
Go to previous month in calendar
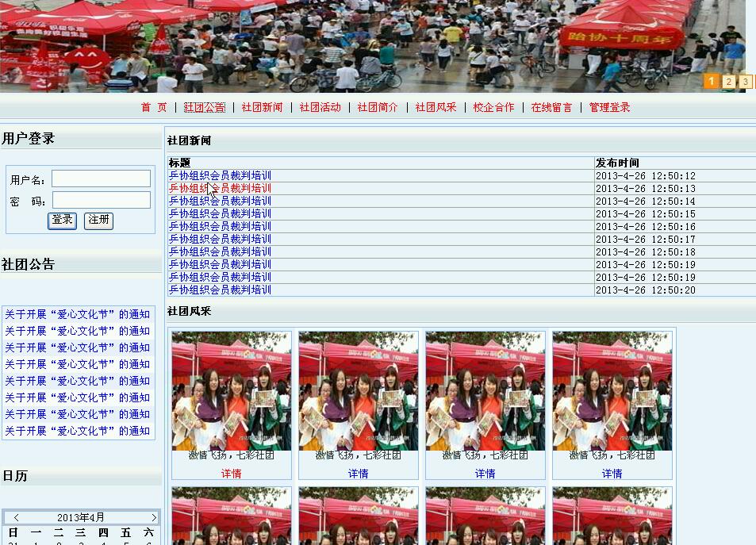[16, 517]
